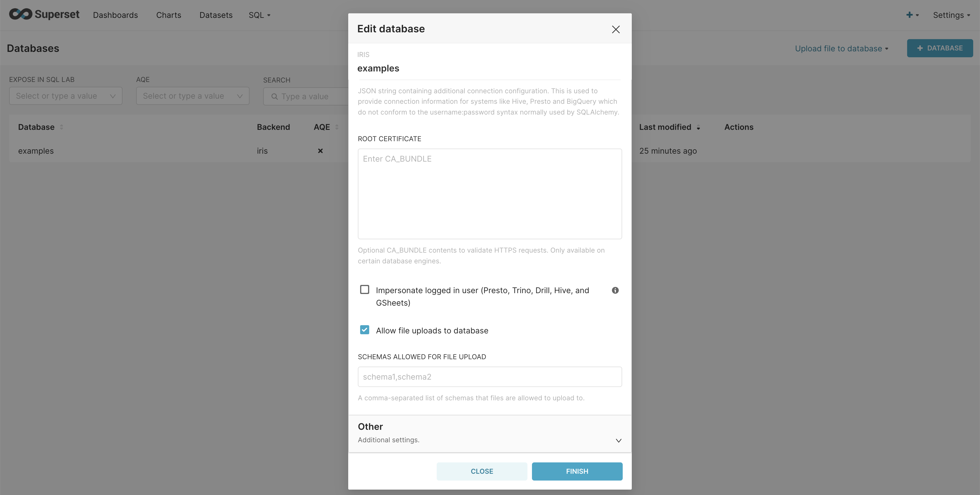Click sort arrow next to Last modified

click(698, 128)
